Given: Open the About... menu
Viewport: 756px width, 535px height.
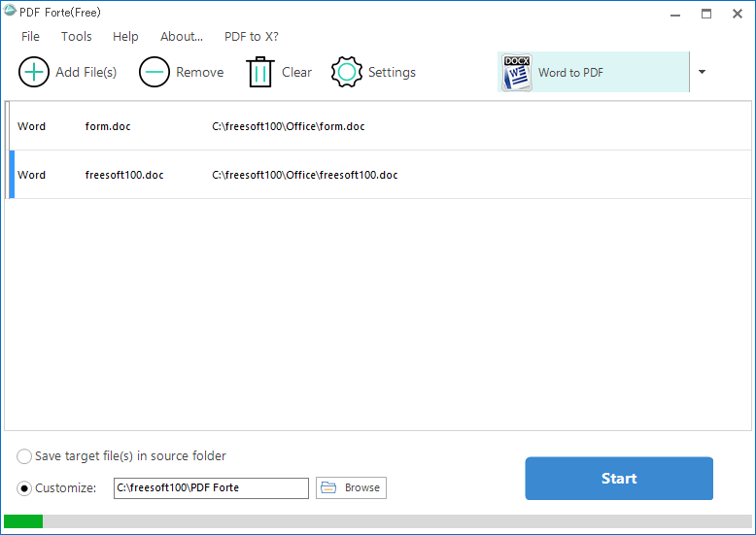Looking at the screenshot, I should click(182, 37).
